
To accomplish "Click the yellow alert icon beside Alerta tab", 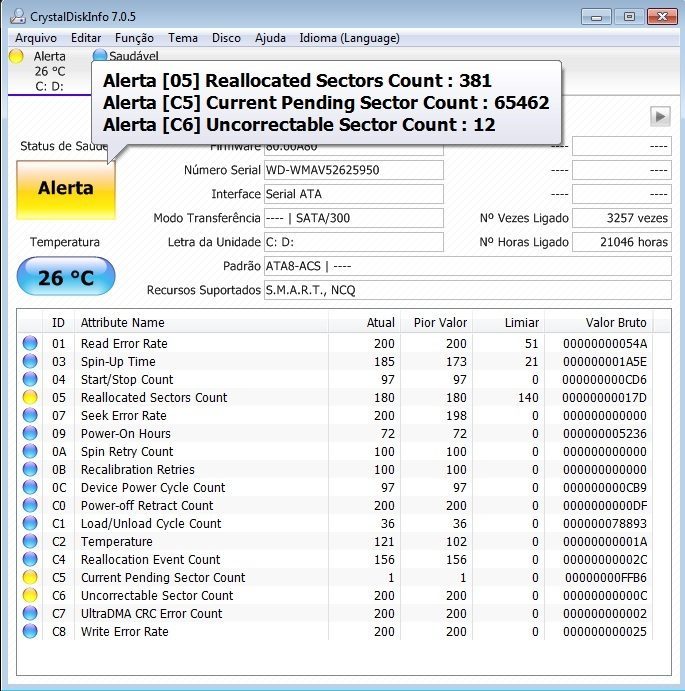I will (16, 56).
